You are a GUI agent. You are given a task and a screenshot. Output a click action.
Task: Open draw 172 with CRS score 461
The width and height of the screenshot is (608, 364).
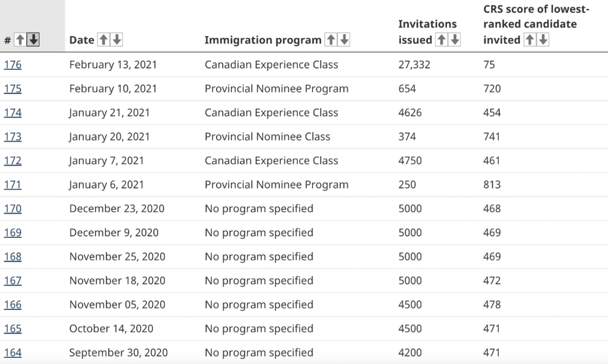pyautogui.click(x=12, y=160)
